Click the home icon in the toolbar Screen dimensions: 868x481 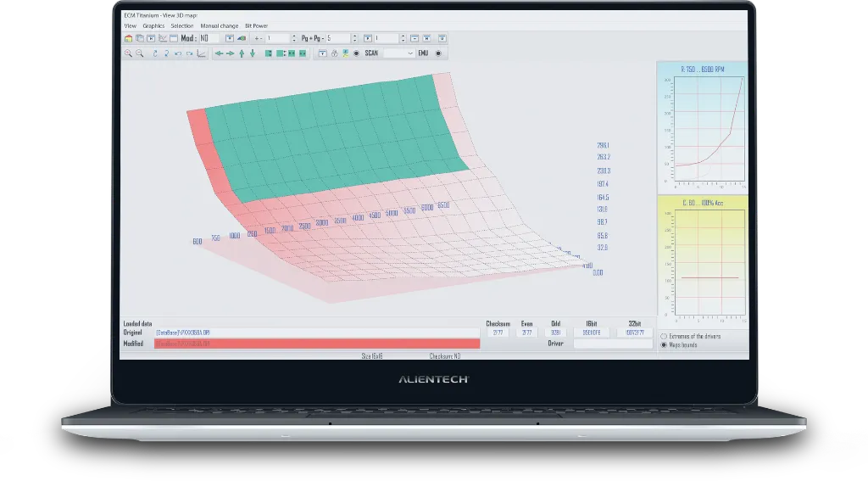[128, 38]
